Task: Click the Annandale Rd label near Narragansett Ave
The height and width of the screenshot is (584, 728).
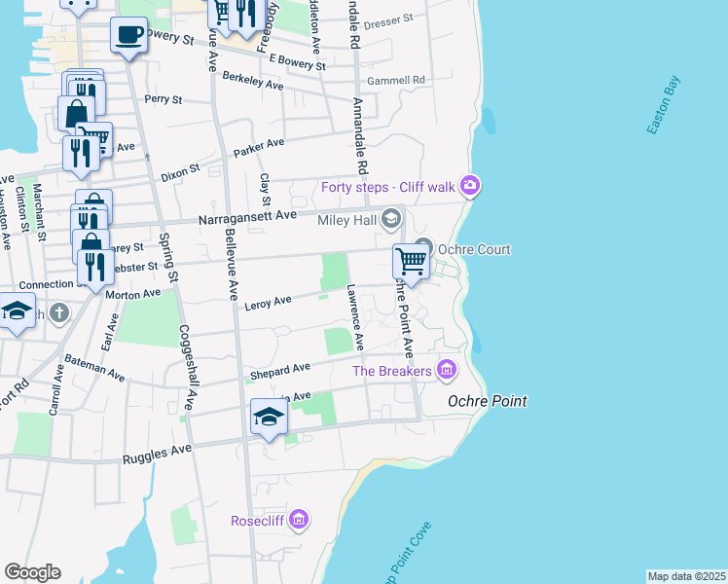Action: (360, 136)
